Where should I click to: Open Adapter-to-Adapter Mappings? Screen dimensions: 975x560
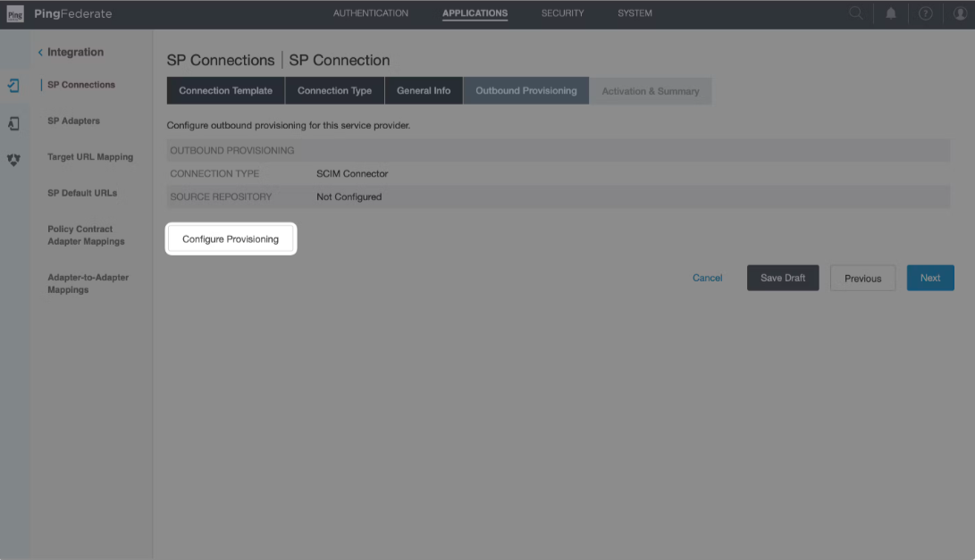point(88,283)
